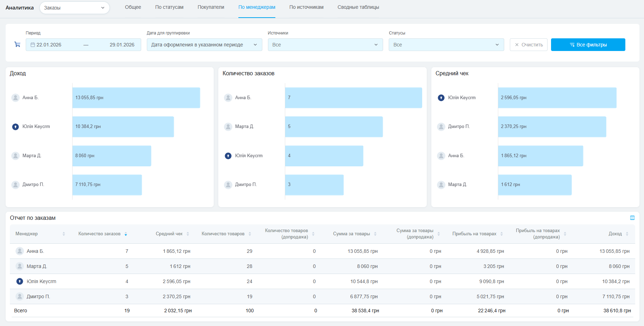The height and width of the screenshot is (326, 644).
Task: Click the sort icon for the Прибыль на товарах column
Action: coord(501,234)
